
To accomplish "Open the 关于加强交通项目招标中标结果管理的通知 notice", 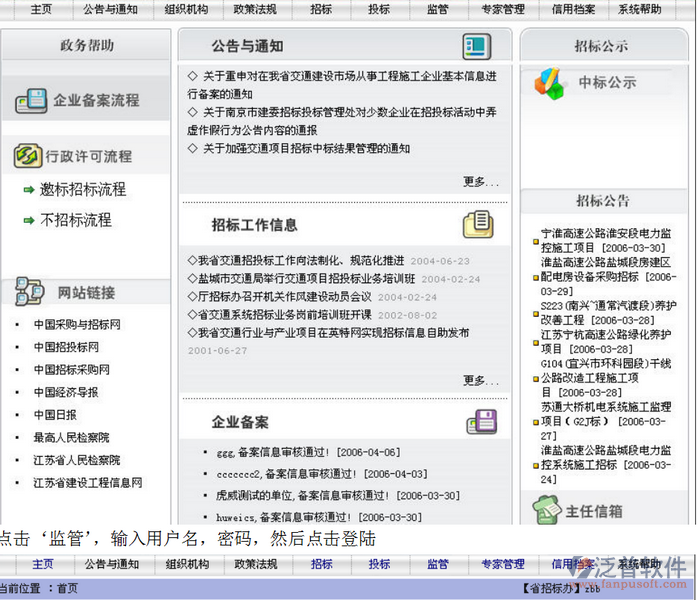I will coord(306,148).
